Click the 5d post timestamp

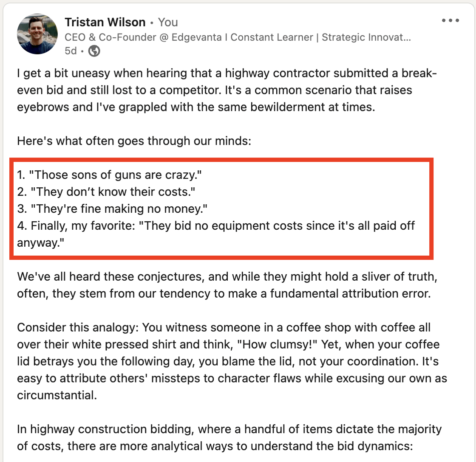pyautogui.click(x=71, y=51)
